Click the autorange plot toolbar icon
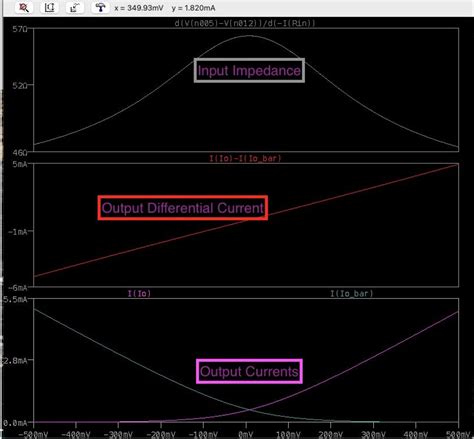 [75, 8]
